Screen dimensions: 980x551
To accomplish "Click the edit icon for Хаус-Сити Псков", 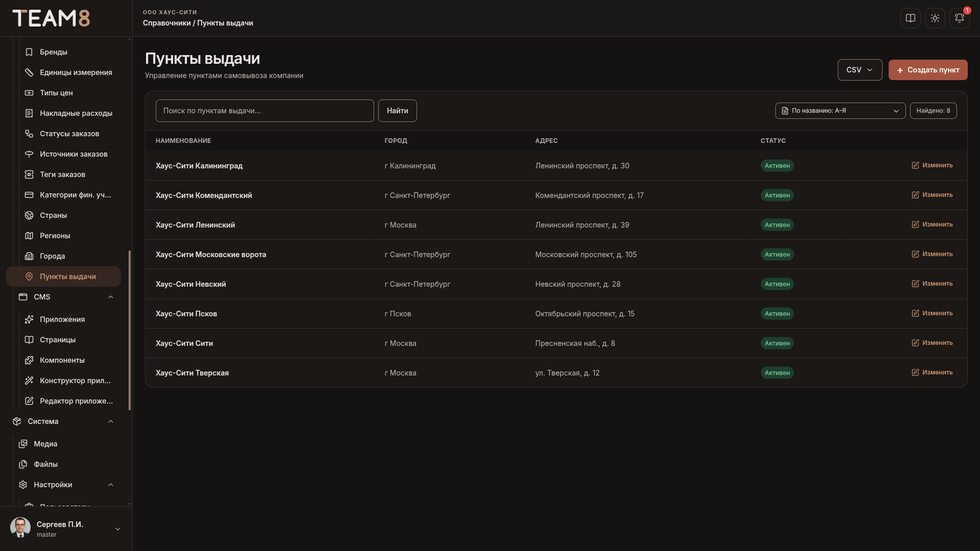I will [x=915, y=313].
